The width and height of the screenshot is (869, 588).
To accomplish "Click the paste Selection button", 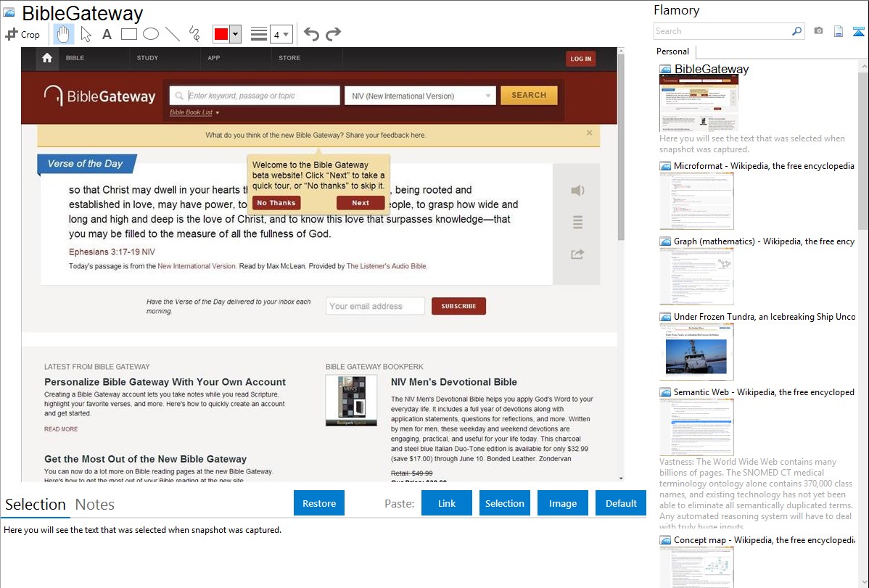I will 505,503.
